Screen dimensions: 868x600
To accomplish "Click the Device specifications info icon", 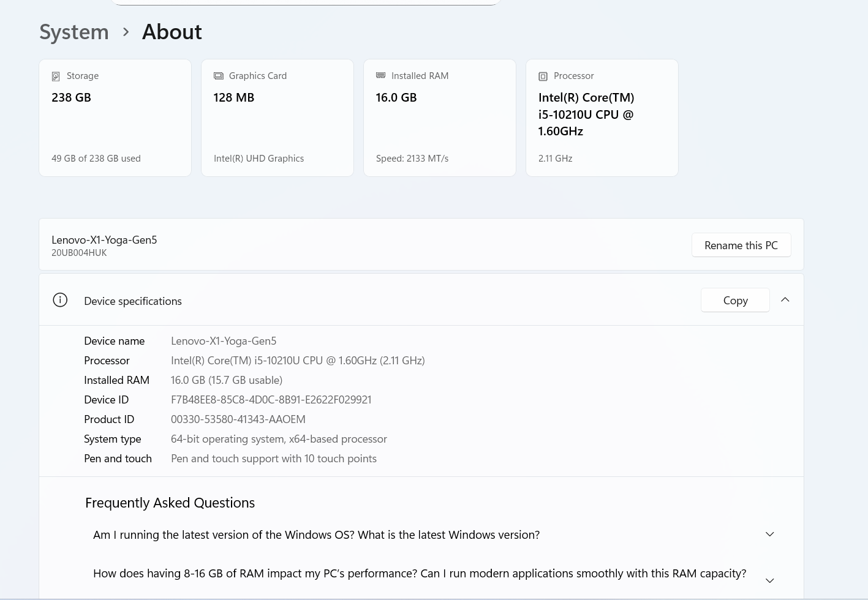I will pyautogui.click(x=60, y=300).
